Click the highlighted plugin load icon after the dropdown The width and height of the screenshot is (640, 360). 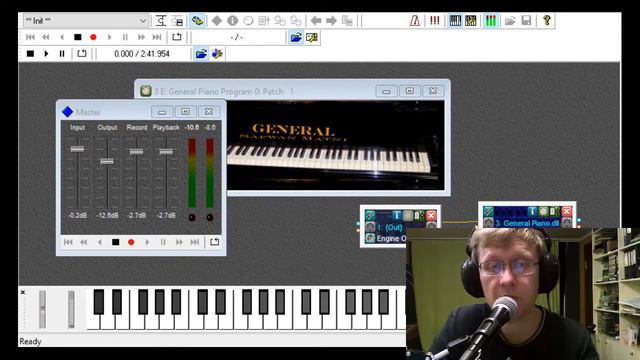point(197,20)
